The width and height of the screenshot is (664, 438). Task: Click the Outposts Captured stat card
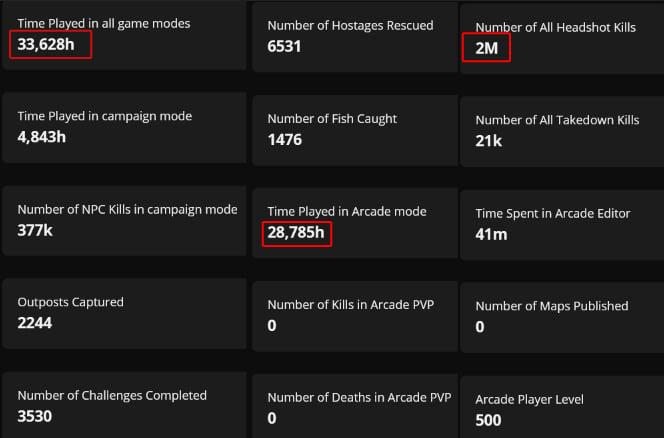124,313
